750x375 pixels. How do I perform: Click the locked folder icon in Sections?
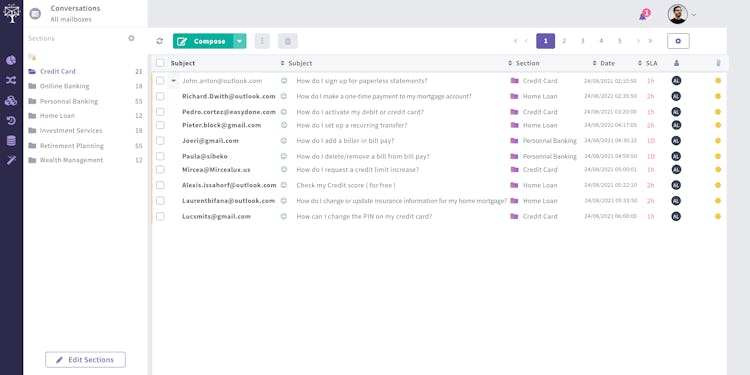[x=32, y=57]
